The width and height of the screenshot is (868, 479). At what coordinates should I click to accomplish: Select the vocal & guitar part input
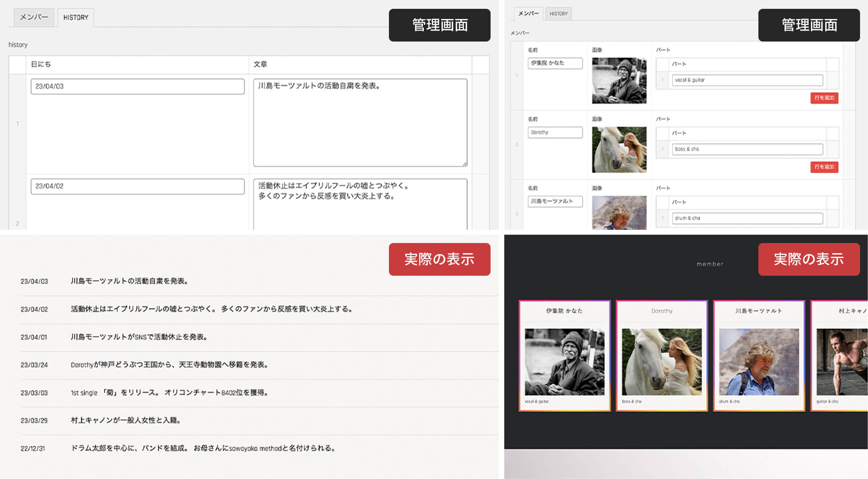[747, 80]
